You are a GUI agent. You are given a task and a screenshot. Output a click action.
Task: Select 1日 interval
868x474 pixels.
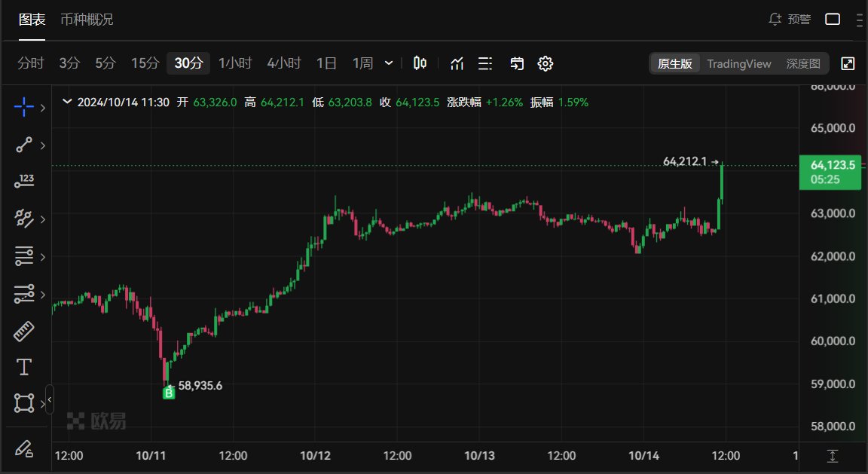(x=326, y=63)
